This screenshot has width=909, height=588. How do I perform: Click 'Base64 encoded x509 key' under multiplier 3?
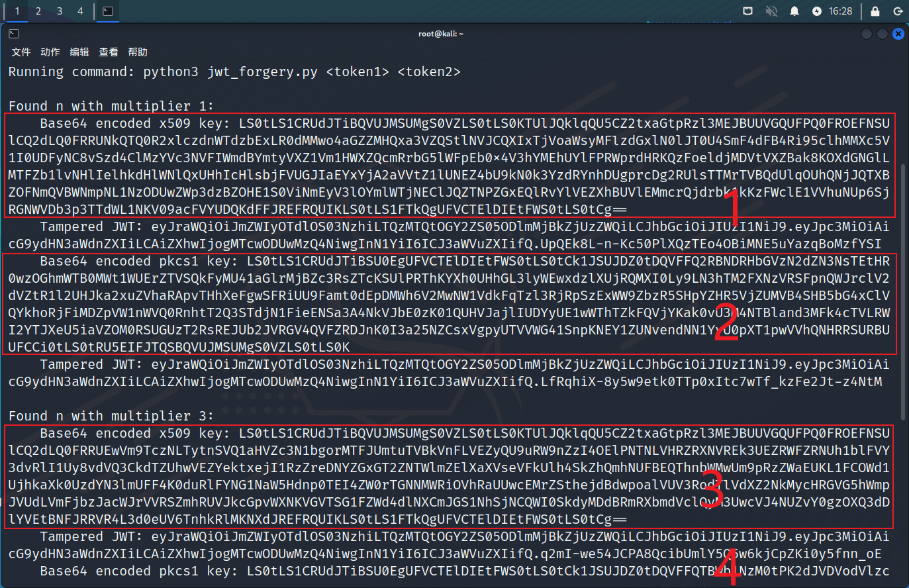click(x=135, y=433)
